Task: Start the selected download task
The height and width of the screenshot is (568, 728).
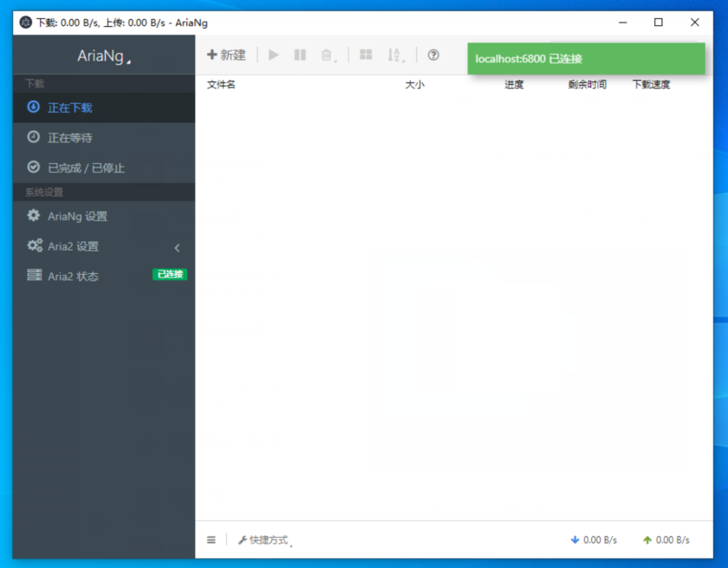Action: 274,55
